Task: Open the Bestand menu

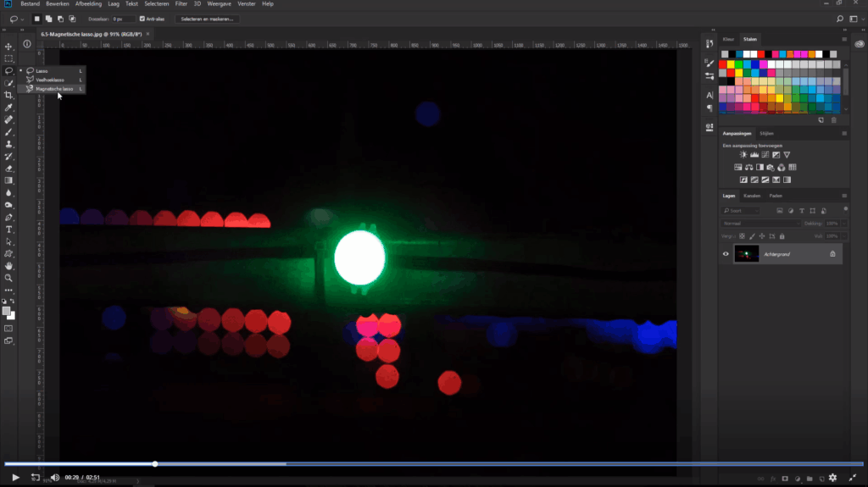Action: pos(30,4)
